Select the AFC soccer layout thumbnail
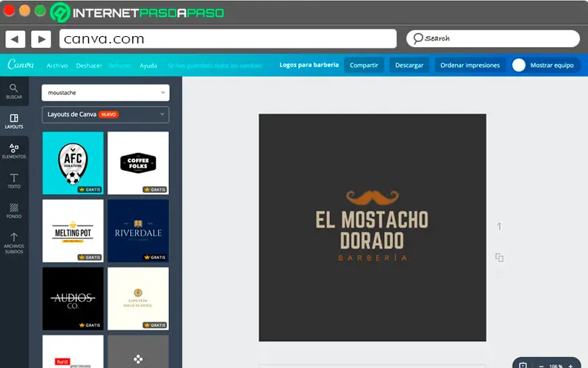 tap(73, 163)
